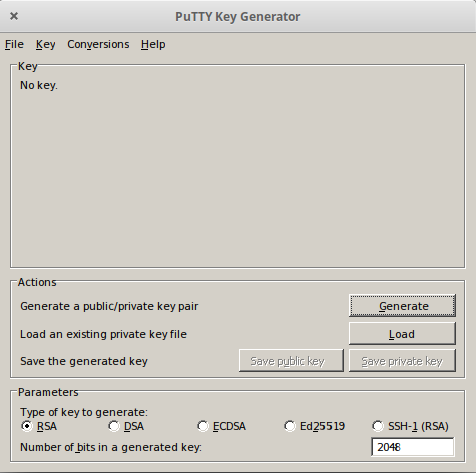Open the File menu
This screenshot has height=473, width=476.
(x=14, y=44)
